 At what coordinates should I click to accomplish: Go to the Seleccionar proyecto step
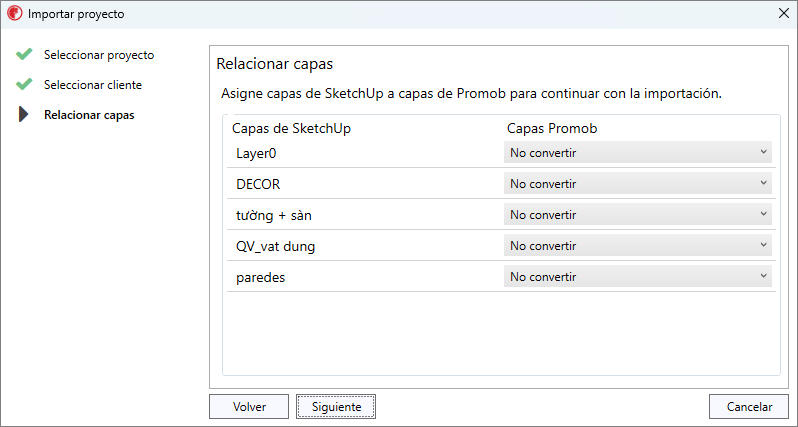pos(99,54)
